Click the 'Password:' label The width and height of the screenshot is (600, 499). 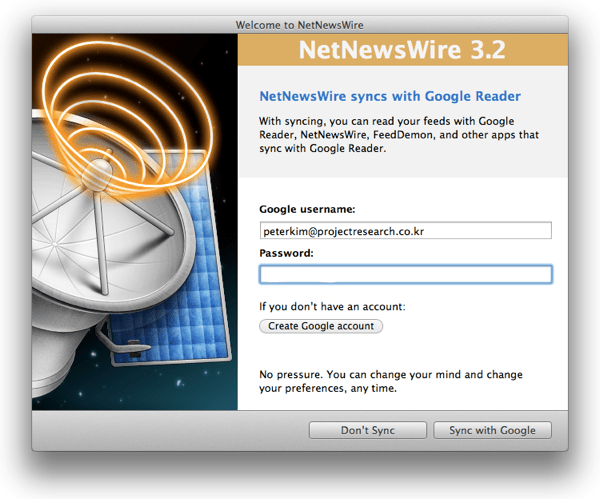(286, 253)
